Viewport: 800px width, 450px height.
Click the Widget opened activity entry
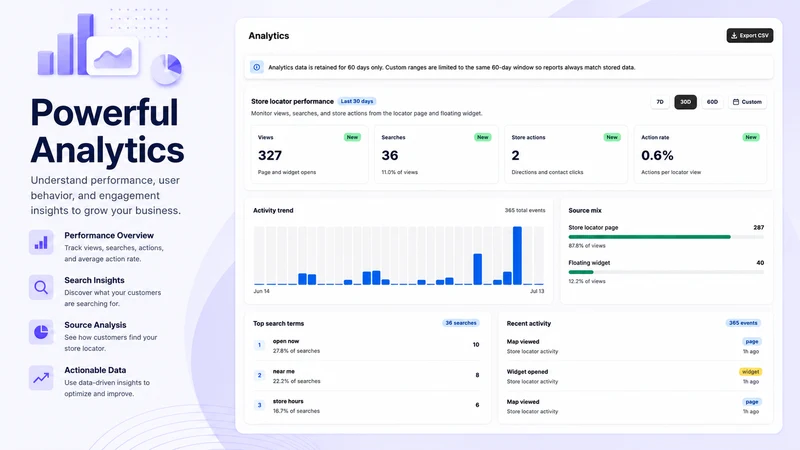634,376
